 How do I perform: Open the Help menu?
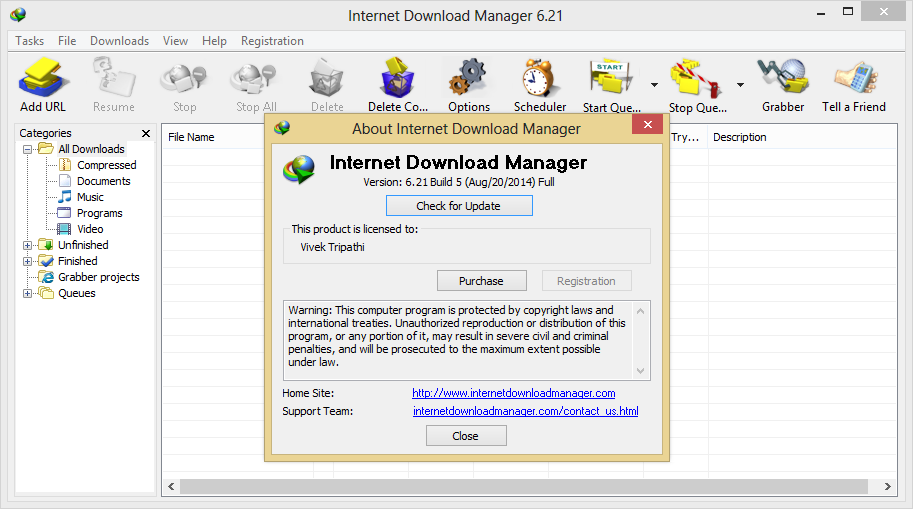[x=214, y=41]
